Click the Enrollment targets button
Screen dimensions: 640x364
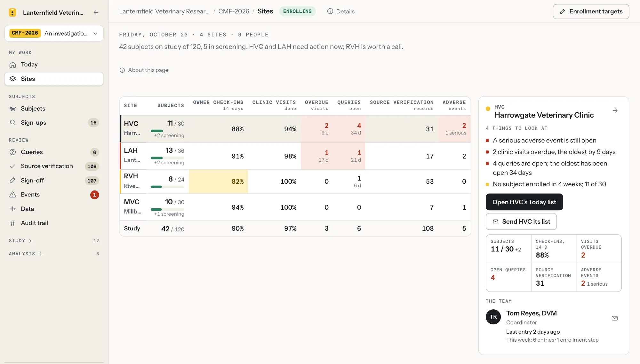(x=591, y=12)
